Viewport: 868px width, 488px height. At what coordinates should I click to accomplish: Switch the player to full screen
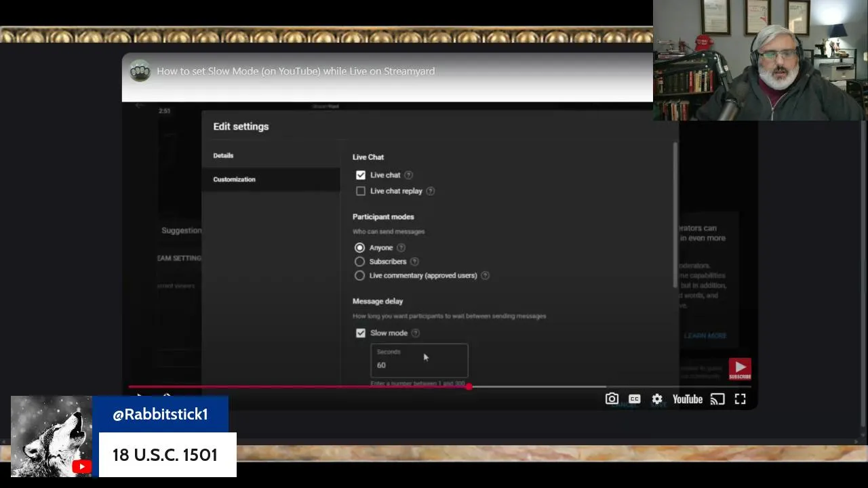click(741, 399)
